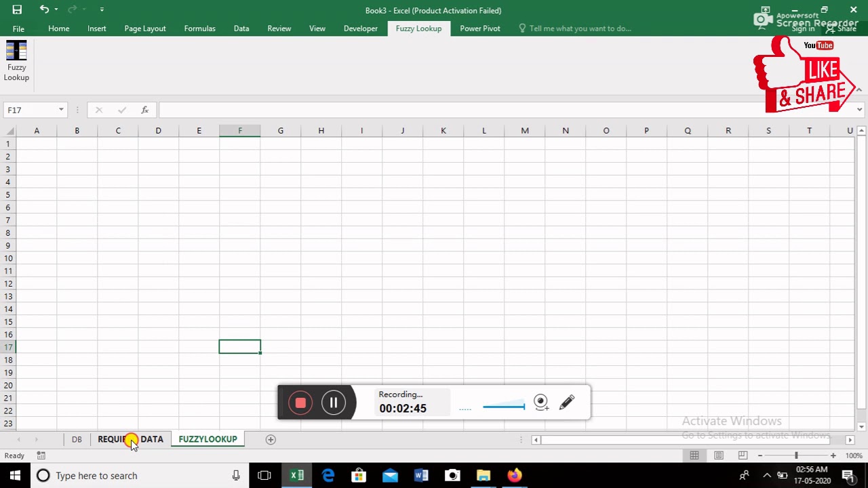Image resolution: width=868 pixels, height=488 pixels.
Task: Open Word from the taskbar
Action: (x=421, y=475)
